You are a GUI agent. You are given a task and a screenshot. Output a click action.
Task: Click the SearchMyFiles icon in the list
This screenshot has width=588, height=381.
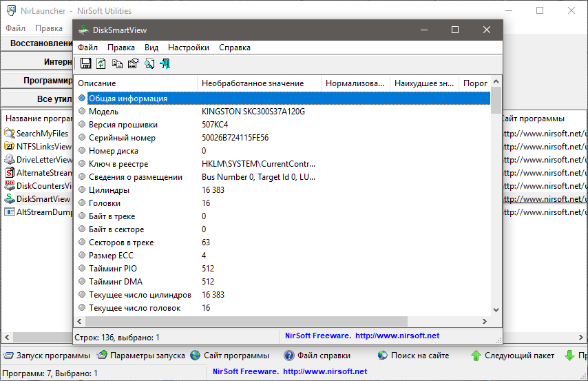coord(10,133)
